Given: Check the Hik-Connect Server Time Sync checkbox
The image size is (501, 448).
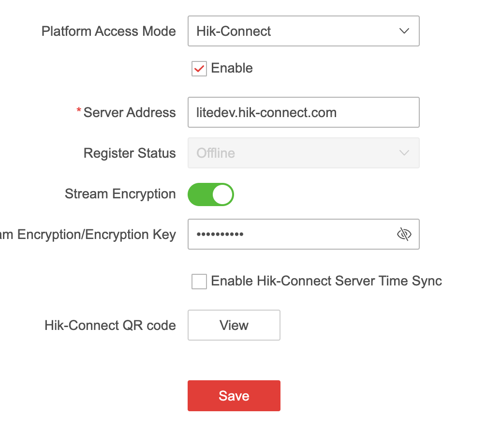Looking at the screenshot, I should click(x=199, y=281).
